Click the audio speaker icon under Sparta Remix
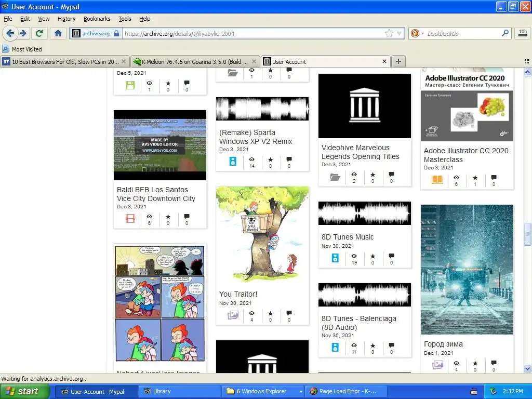The image size is (532, 399). (233, 161)
